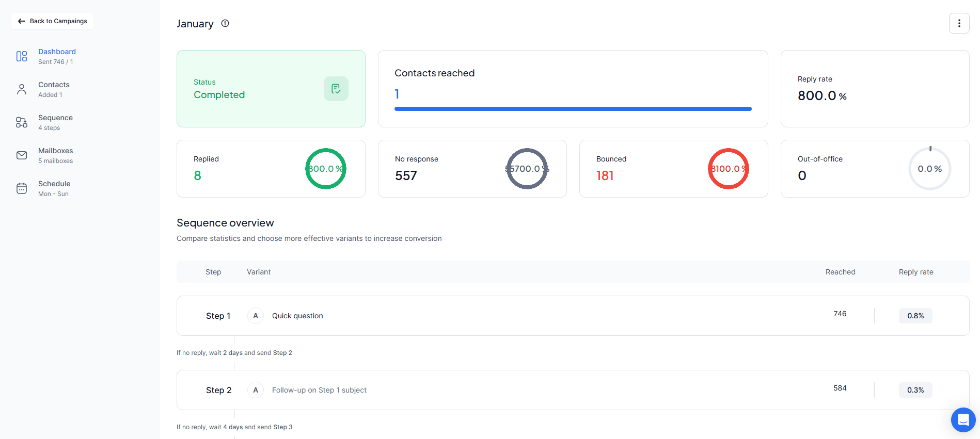Open the chat support bubble
The width and height of the screenshot is (980, 439).
pyautogui.click(x=963, y=420)
